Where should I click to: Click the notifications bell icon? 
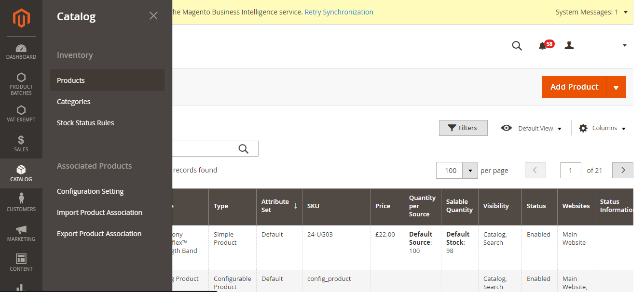[x=543, y=46]
